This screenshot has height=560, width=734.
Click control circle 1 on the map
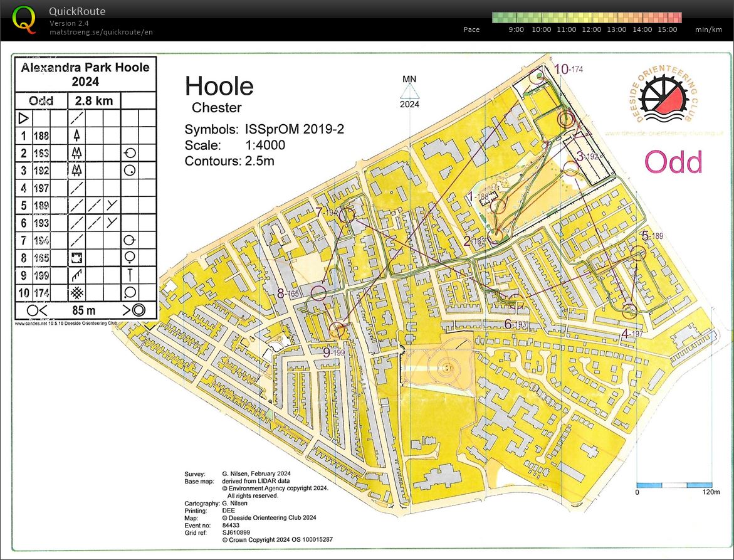point(500,206)
